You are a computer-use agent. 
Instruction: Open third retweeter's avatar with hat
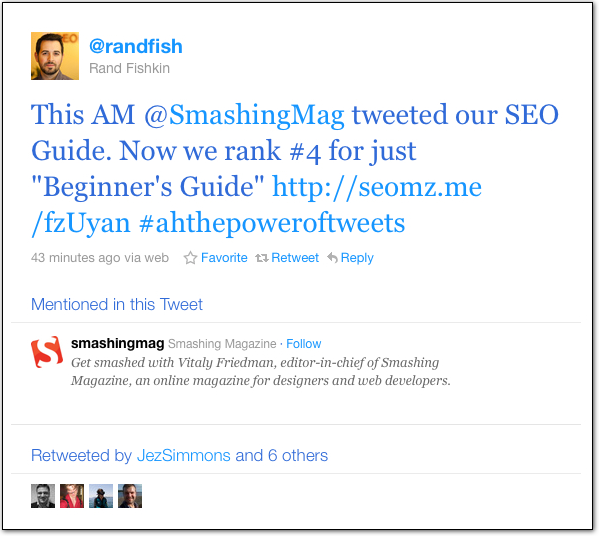[101, 496]
